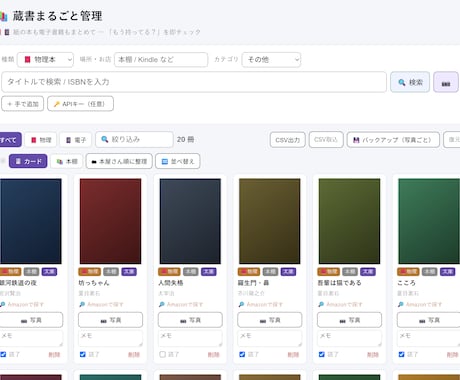Open the 羅生門・鼻 book cover
Viewport: 460px width, 380px height.
click(x=270, y=221)
